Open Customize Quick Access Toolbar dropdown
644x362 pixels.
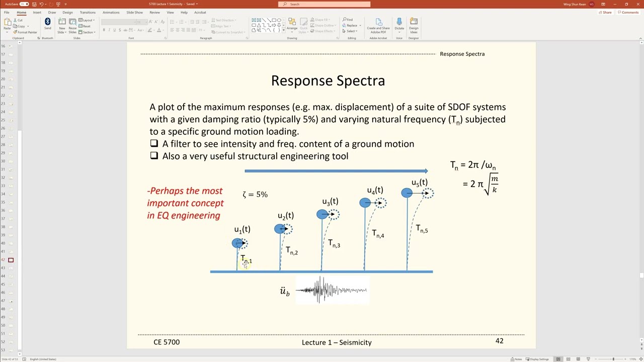[65, 4]
